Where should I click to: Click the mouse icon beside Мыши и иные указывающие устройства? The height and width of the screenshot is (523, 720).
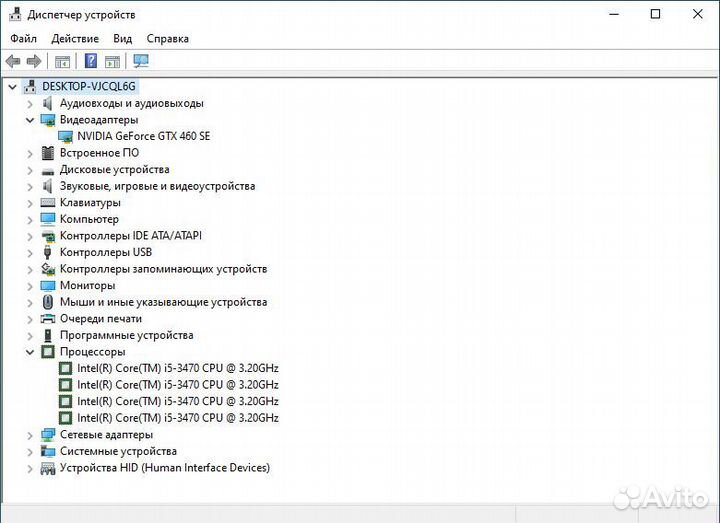coord(48,302)
